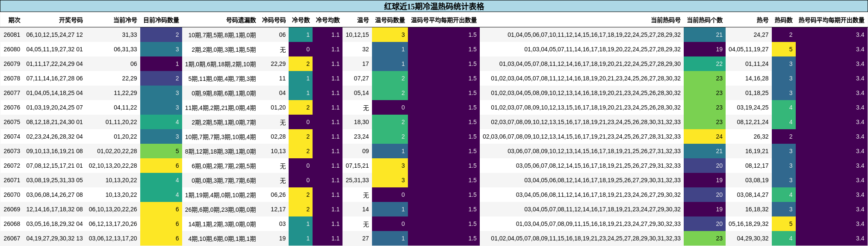The height and width of the screenshot is (246, 868).
Task: Click the 当前冷号 column header
Action: click(125, 20)
